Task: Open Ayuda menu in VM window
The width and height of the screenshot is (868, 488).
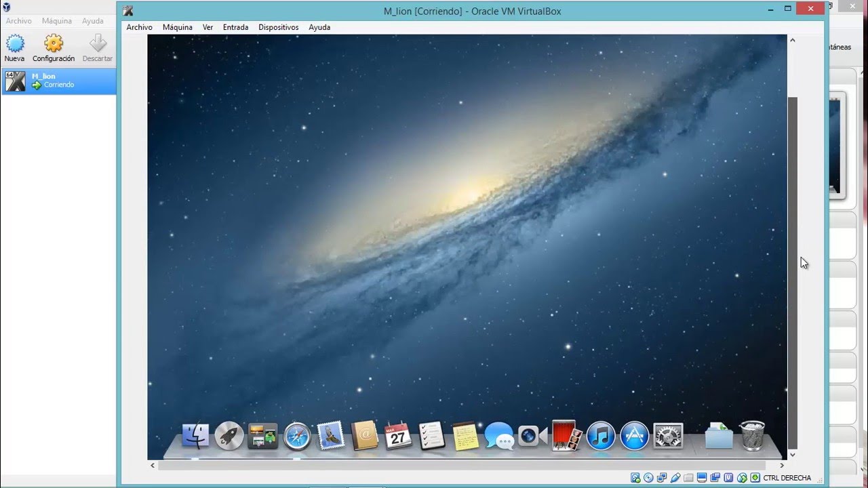Action: tap(319, 27)
